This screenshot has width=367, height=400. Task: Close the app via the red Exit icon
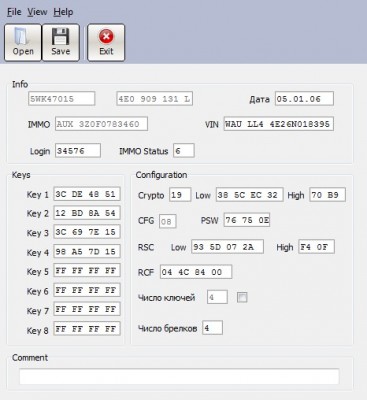(x=106, y=43)
